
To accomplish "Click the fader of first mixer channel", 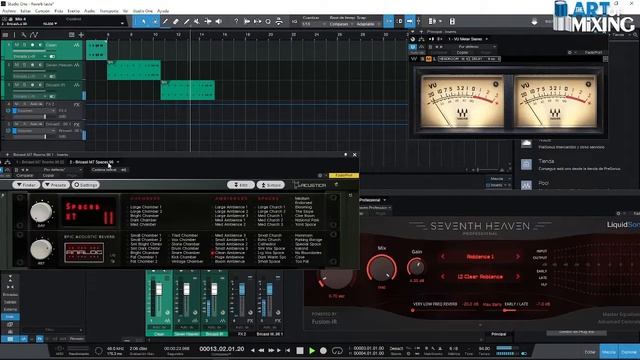I will [x=158, y=290].
